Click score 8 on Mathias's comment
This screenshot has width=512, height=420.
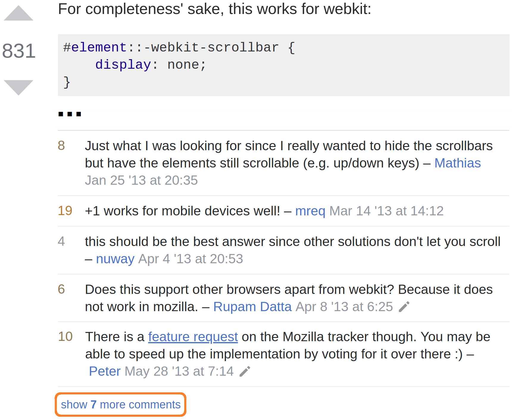(x=61, y=146)
